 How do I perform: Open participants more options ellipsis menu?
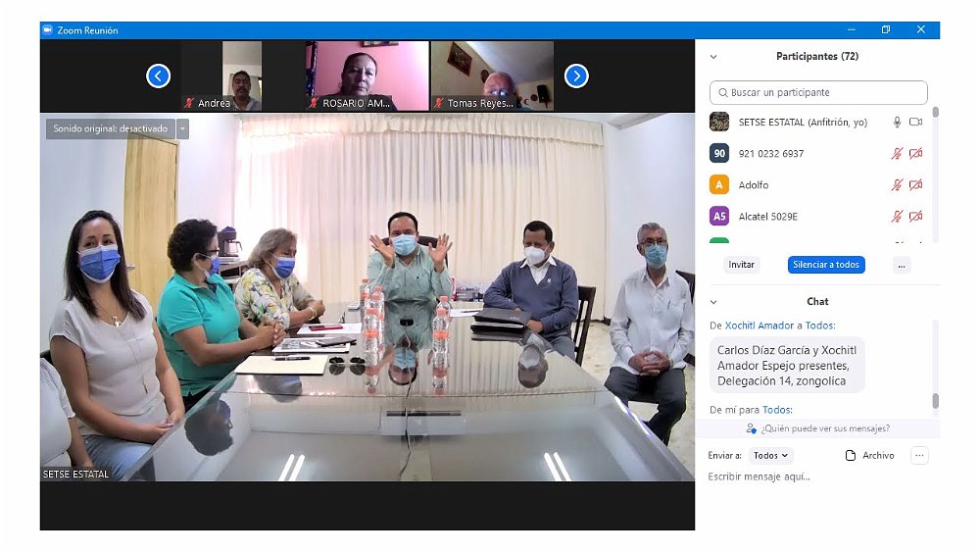[x=902, y=265]
